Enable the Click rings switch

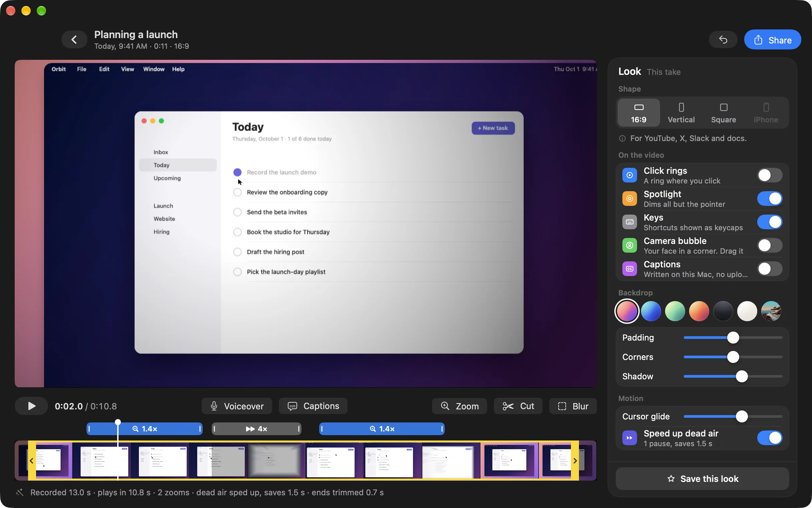tap(770, 175)
